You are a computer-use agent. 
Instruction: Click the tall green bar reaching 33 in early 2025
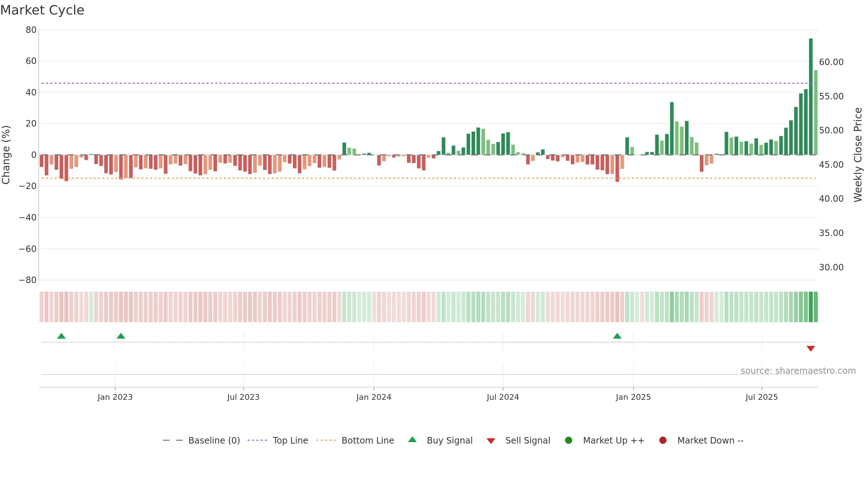click(672, 129)
